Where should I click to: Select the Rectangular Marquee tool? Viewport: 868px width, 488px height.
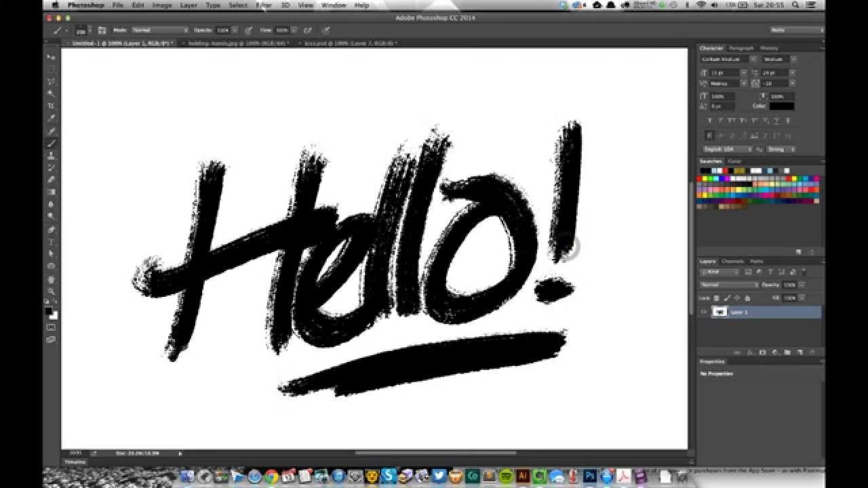(x=51, y=69)
